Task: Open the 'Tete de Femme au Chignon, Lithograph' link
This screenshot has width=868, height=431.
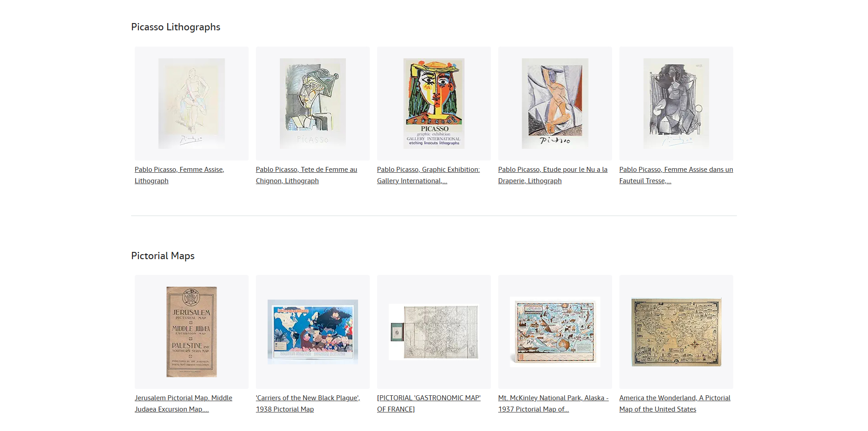Action: (x=307, y=175)
